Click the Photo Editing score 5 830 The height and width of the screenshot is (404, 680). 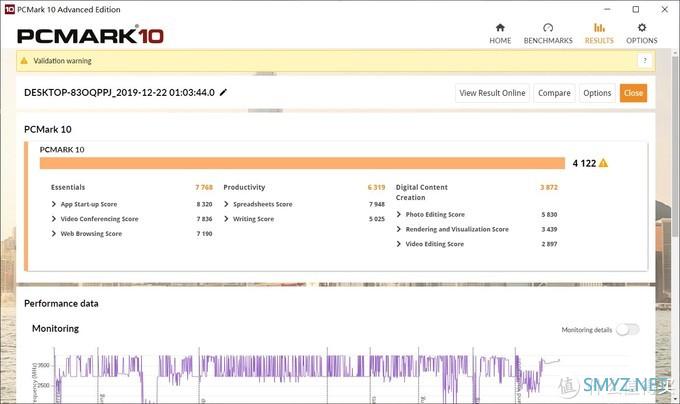(549, 215)
